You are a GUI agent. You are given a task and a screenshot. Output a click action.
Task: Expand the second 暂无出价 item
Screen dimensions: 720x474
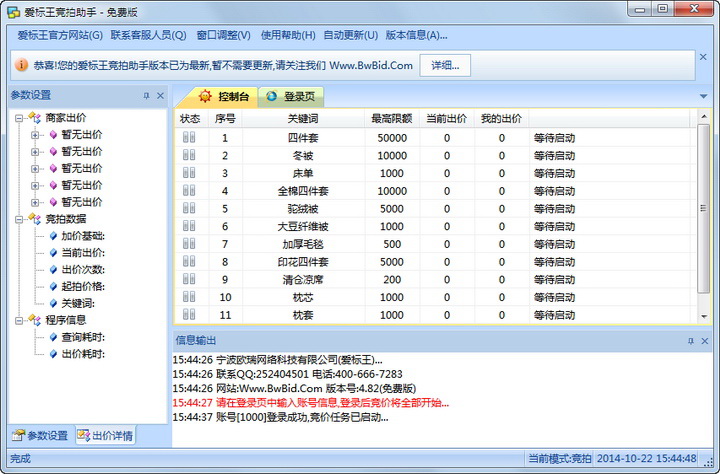click(35, 152)
